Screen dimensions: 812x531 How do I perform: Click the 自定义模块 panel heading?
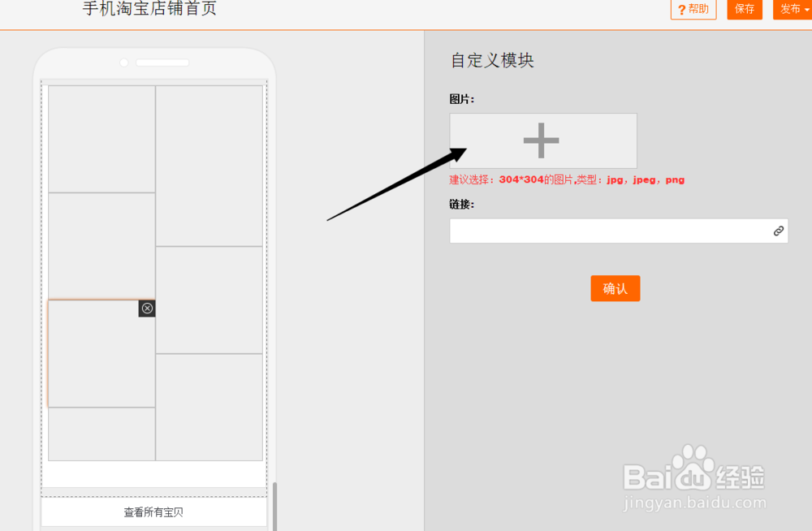coord(492,60)
